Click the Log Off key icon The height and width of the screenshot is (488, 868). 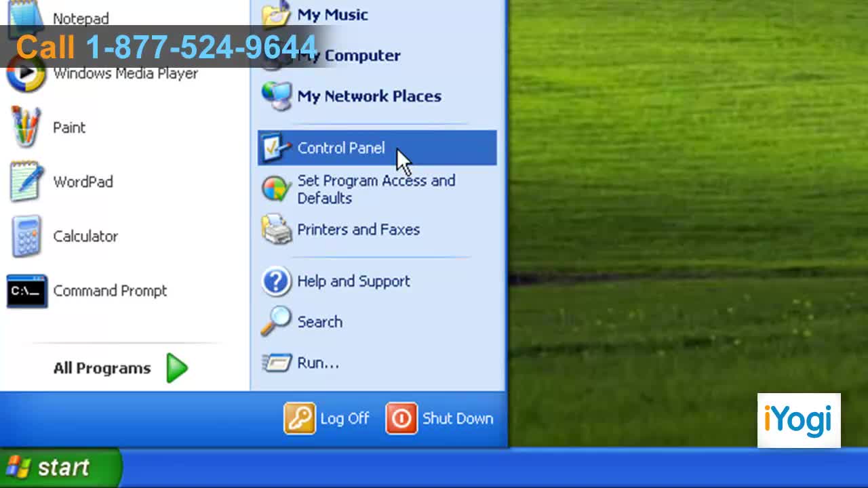300,418
